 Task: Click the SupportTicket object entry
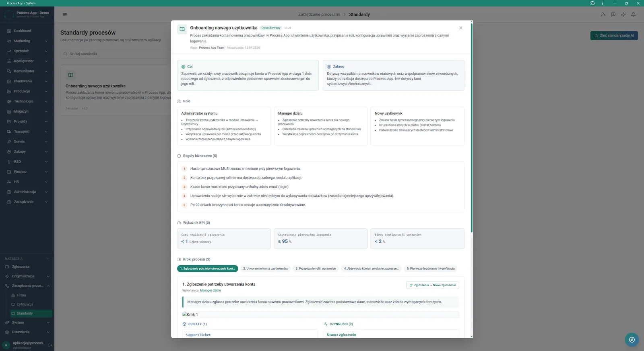point(198,335)
